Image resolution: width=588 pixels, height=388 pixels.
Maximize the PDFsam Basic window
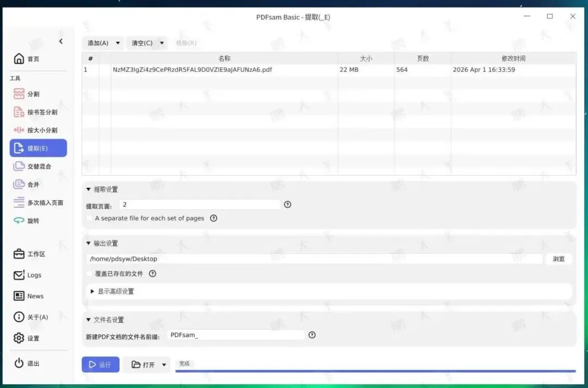[x=550, y=16]
